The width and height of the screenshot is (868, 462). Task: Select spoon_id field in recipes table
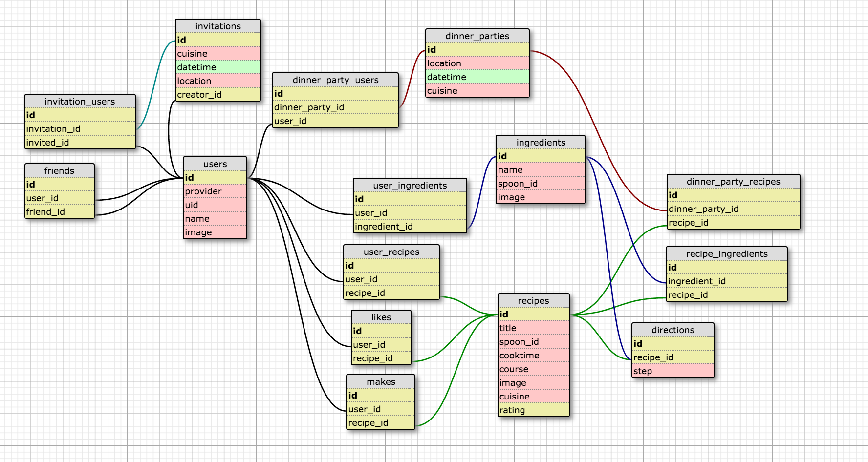pos(534,342)
